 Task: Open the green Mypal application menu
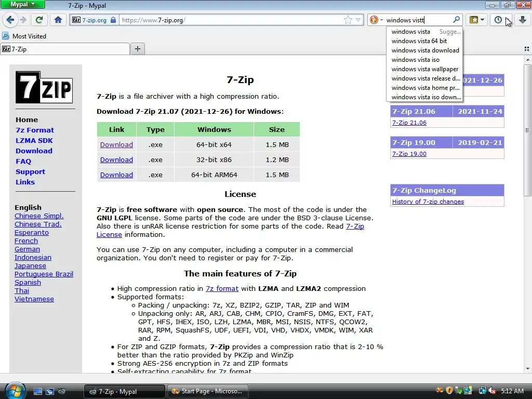(22, 4)
